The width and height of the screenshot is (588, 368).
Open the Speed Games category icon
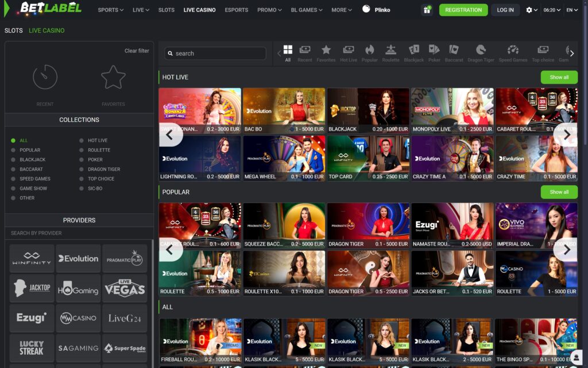point(513,53)
